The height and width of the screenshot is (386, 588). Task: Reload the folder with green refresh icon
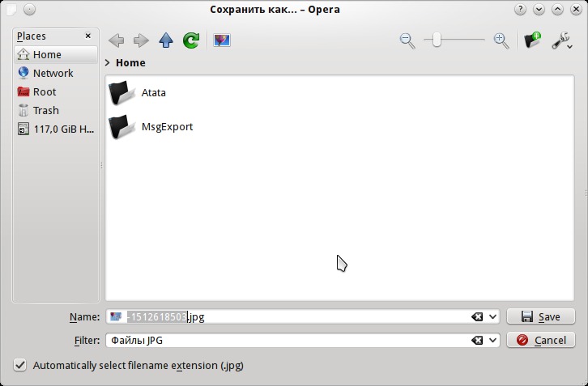pos(191,40)
